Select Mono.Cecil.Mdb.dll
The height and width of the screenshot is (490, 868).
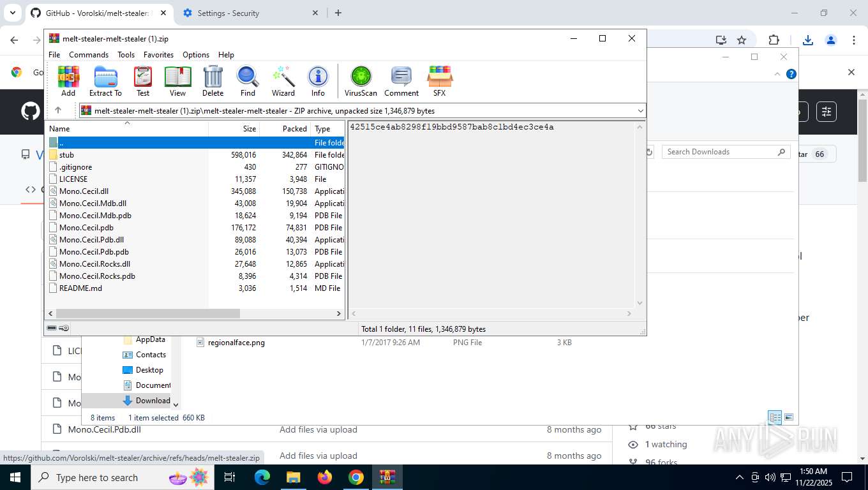[x=196, y=204]
